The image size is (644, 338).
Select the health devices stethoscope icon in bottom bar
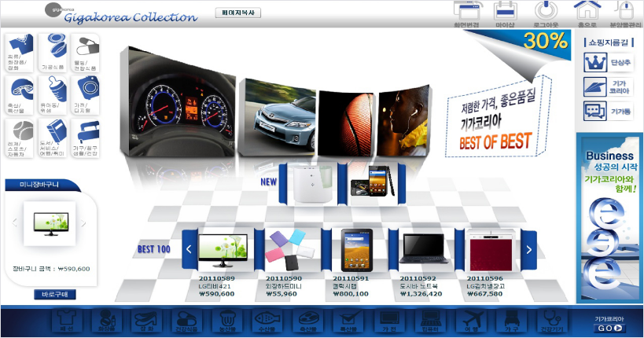click(x=551, y=321)
